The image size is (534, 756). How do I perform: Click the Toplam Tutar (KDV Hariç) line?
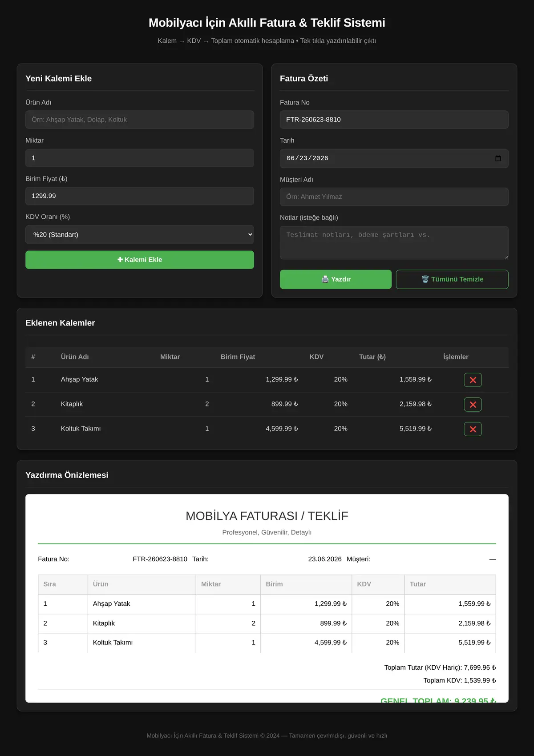440,668
